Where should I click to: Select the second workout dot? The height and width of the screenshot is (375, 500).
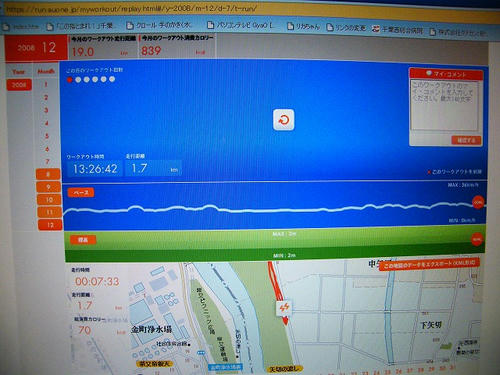78,80
